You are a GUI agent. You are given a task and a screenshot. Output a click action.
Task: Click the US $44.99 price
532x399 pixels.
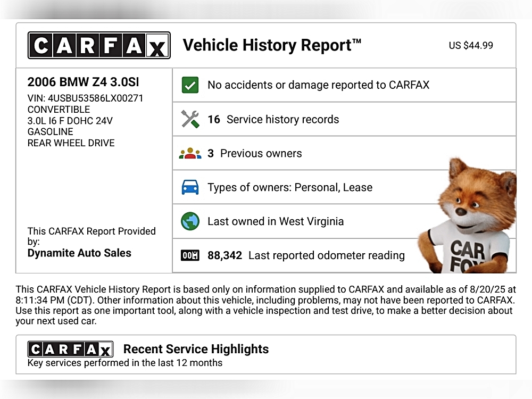tap(471, 45)
